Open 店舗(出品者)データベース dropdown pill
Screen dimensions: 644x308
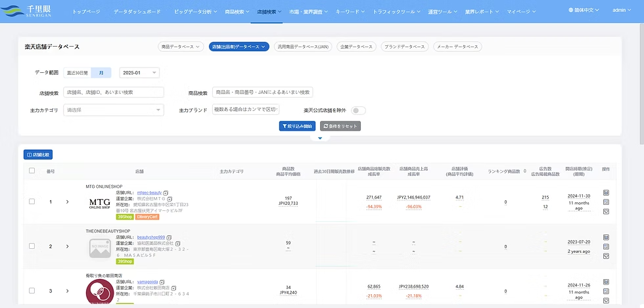coord(239,47)
